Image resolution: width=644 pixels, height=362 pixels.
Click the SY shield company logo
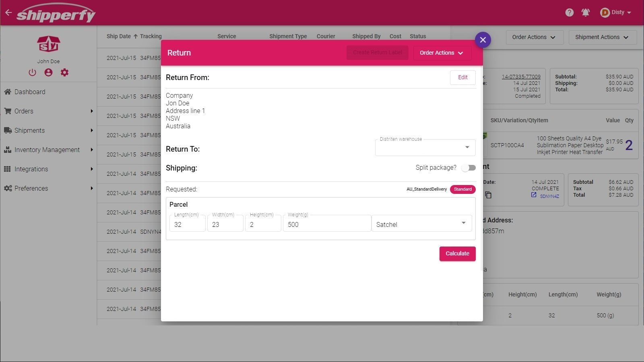(x=48, y=44)
